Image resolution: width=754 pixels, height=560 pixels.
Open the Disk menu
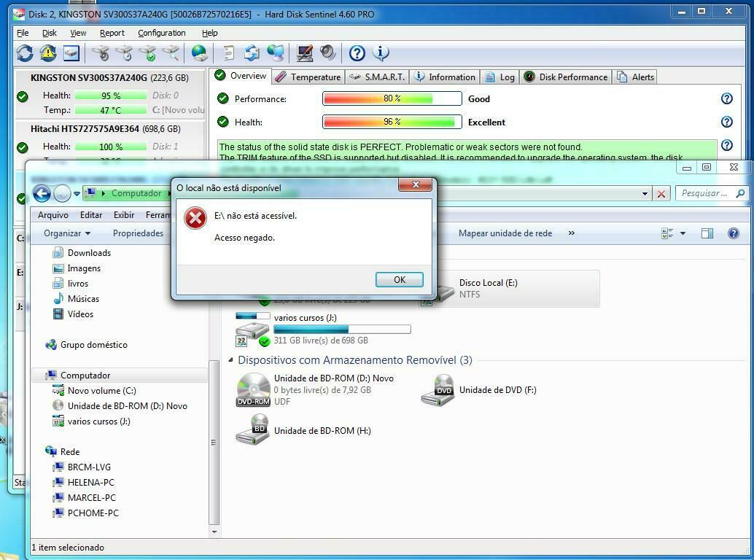[49, 33]
